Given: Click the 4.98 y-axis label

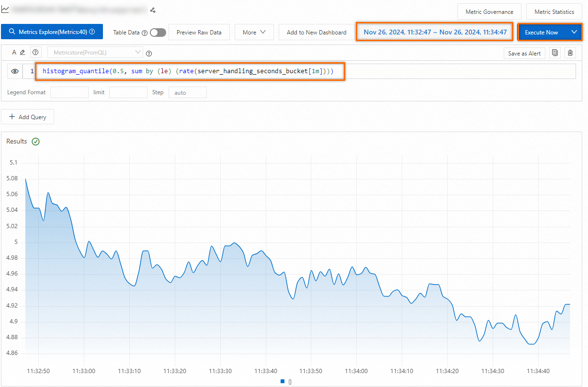Looking at the screenshot, I should point(12,258).
